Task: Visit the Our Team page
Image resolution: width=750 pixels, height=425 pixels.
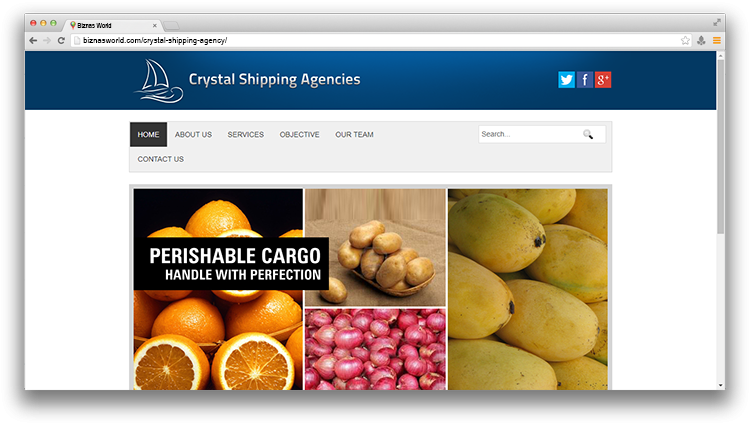Action: point(354,135)
